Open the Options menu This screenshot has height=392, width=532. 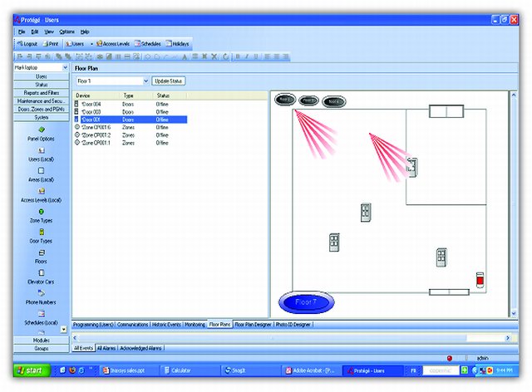pos(66,31)
